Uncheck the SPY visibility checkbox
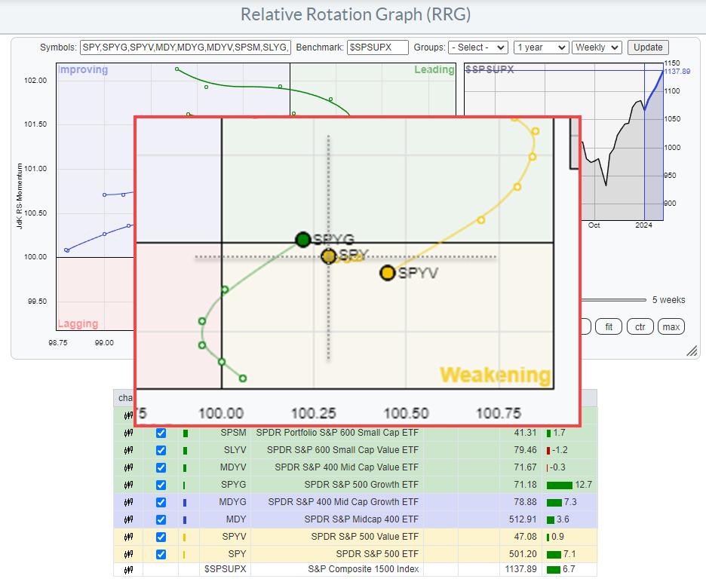 click(x=161, y=554)
